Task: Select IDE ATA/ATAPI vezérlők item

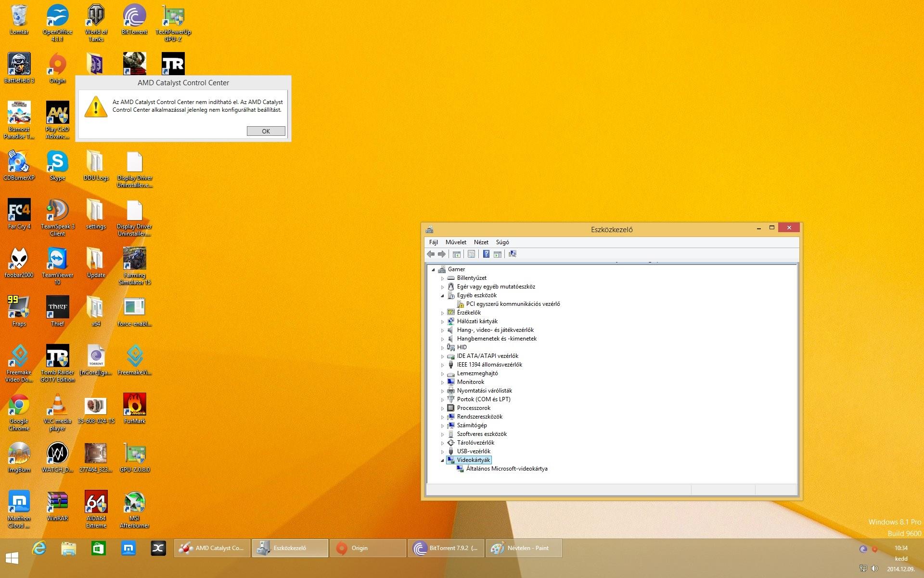Action: (488, 356)
